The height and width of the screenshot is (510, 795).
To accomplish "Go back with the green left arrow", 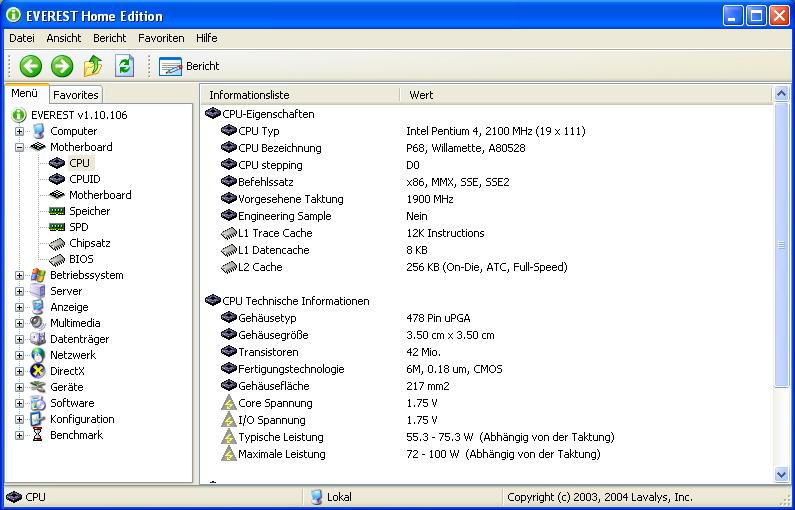I will [30, 66].
